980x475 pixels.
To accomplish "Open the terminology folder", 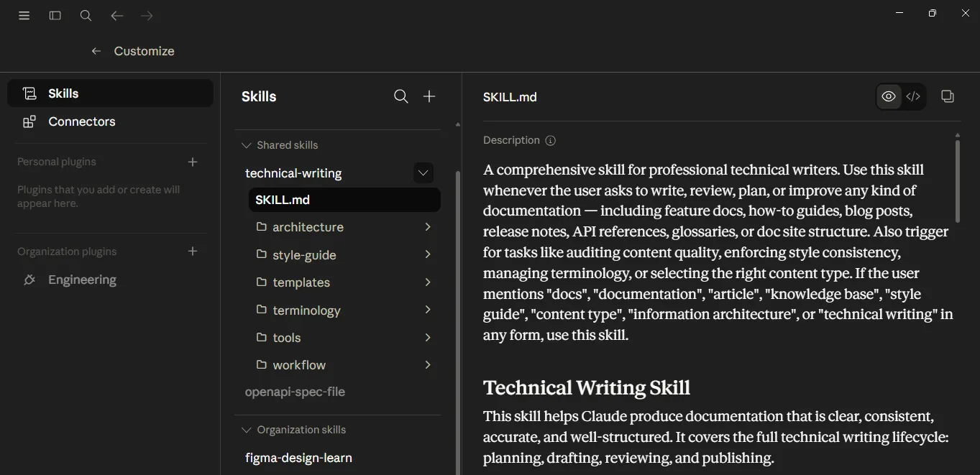I will (344, 310).
